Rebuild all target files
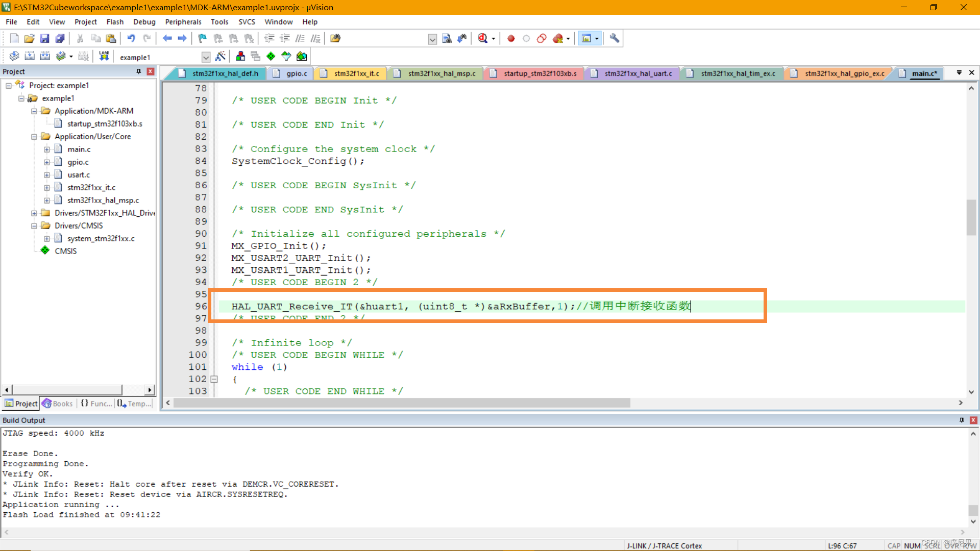The width and height of the screenshot is (980, 551). [x=45, y=56]
